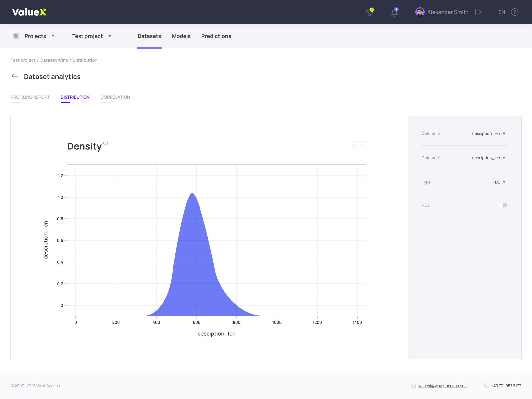The width and height of the screenshot is (532, 399).
Task: Click the gauge status icon with green checkmark
Action: click(x=369, y=13)
